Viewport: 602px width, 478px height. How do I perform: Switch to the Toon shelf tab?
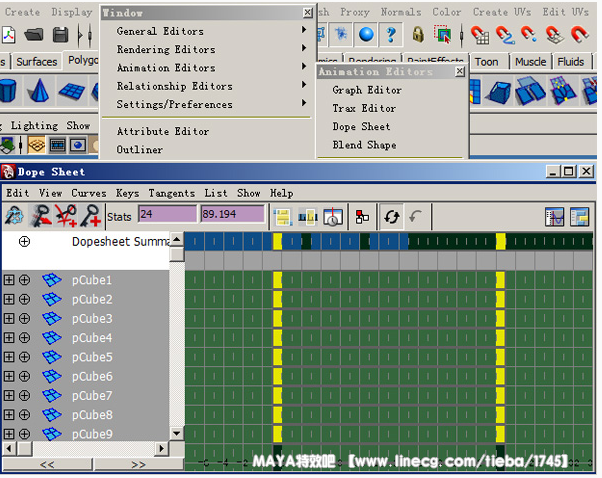(487, 62)
